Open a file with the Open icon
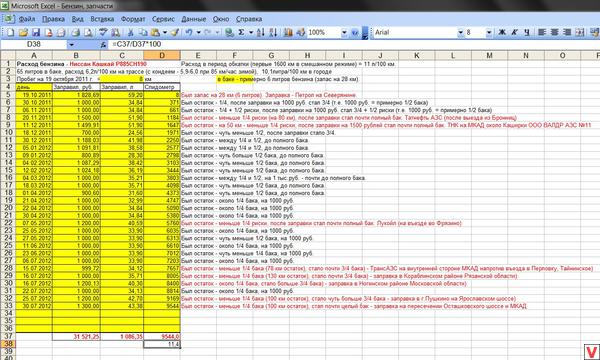This screenshot has width=600, height=360. [x=23, y=33]
